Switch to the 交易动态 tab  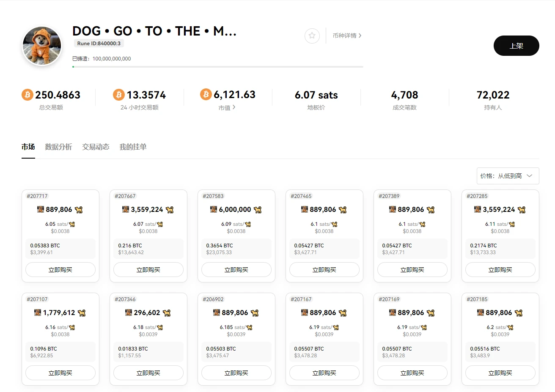pyautogui.click(x=96, y=147)
